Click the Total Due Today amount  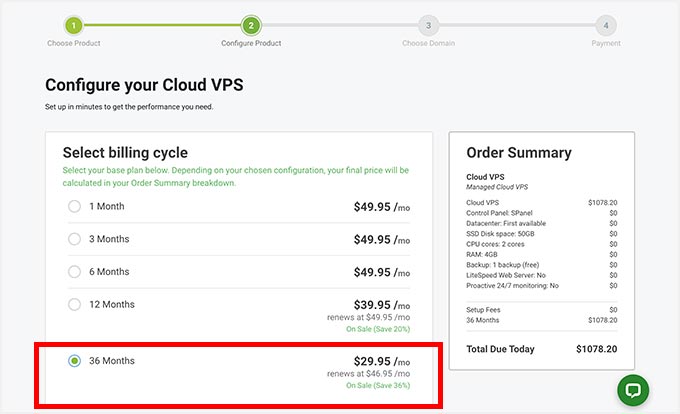click(x=598, y=349)
